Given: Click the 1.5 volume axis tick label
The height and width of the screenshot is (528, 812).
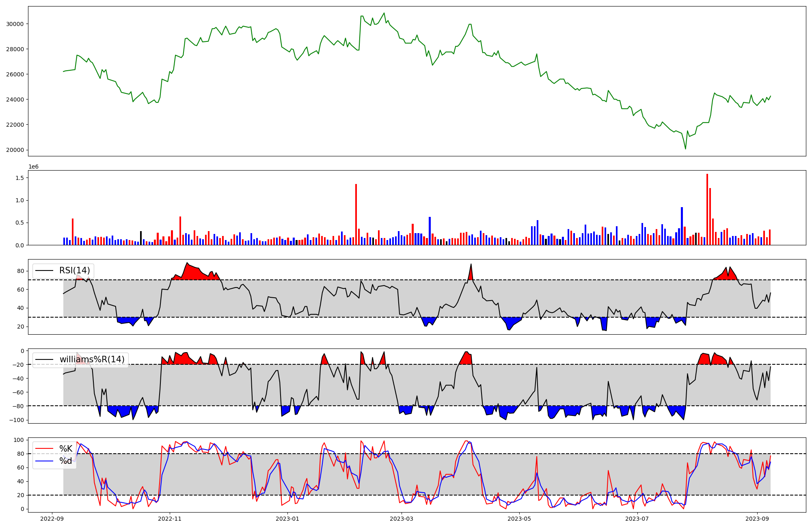Looking at the screenshot, I should [20, 178].
